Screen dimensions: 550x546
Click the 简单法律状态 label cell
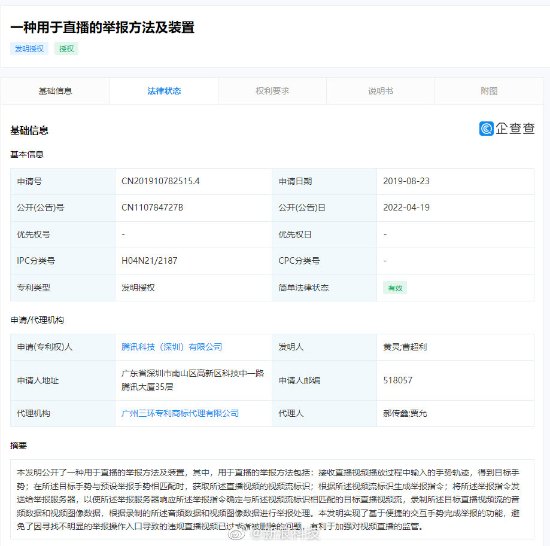tap(324, 288)
